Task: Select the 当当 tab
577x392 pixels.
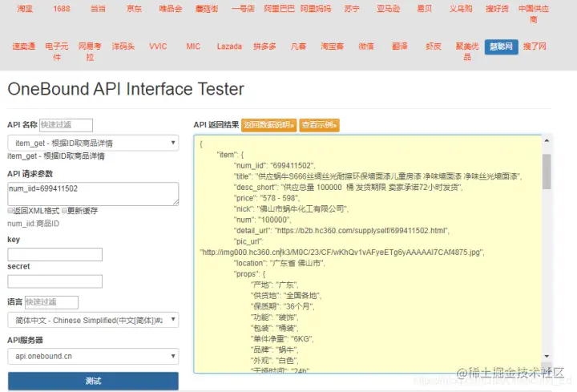Action: pos(98,9)
